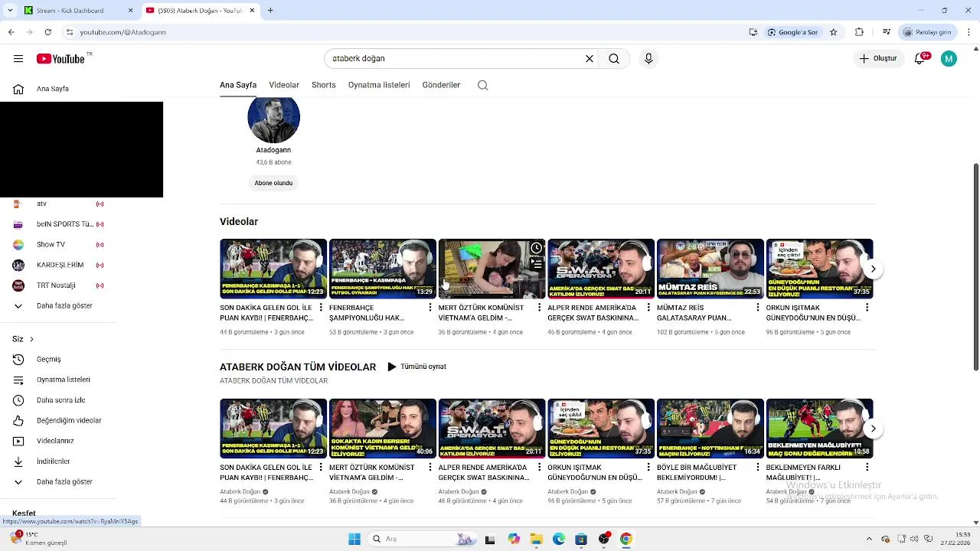Select the Ana Sayfa channel tab
Viewport: 980px width, 551px height.
(238, 85)
